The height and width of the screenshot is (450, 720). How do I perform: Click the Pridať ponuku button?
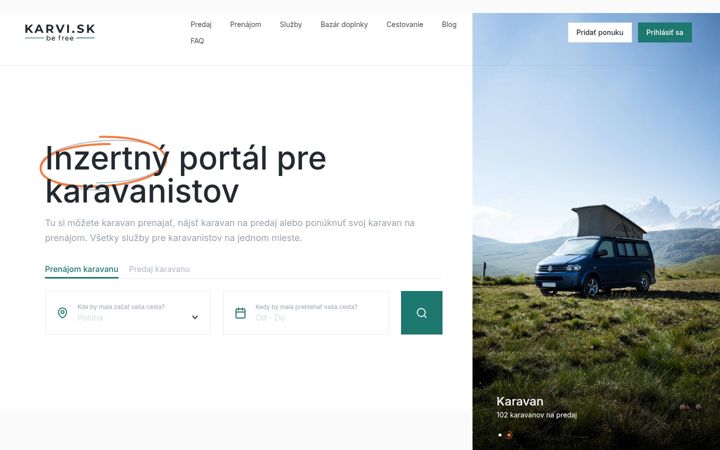tap(600, 33)
